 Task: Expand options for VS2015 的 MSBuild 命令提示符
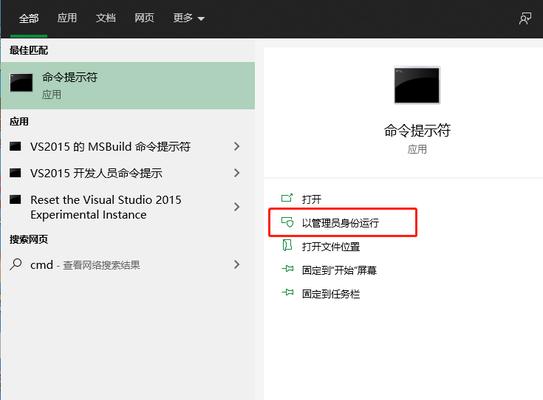coord(237,146)
